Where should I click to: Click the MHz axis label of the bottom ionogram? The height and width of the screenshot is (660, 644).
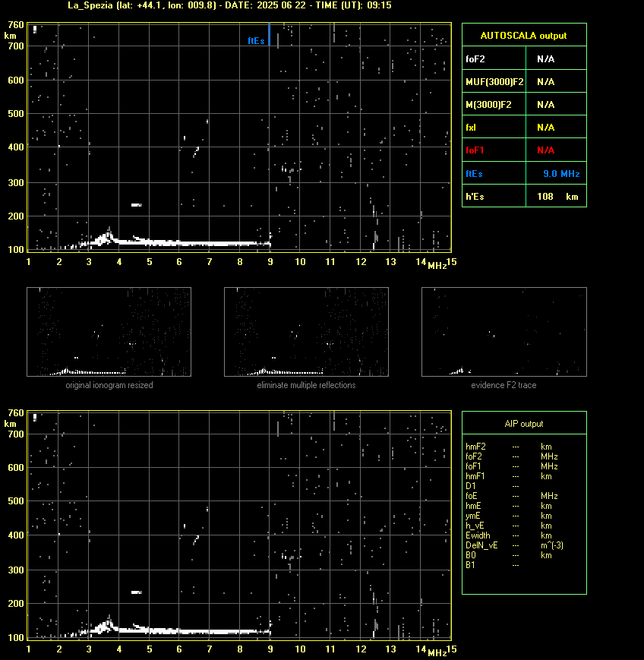(437, 653)
